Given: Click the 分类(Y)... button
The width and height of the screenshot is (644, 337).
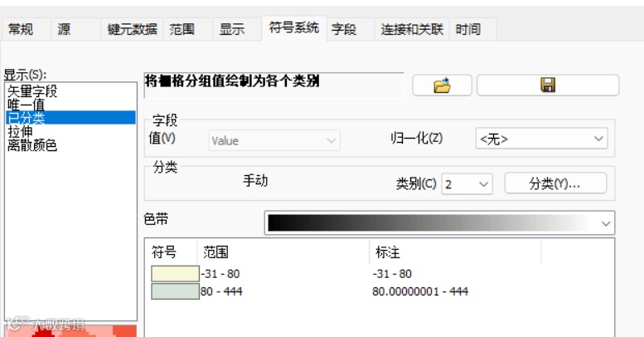Looking at the screenshot, I should click(x=555, y=183).
